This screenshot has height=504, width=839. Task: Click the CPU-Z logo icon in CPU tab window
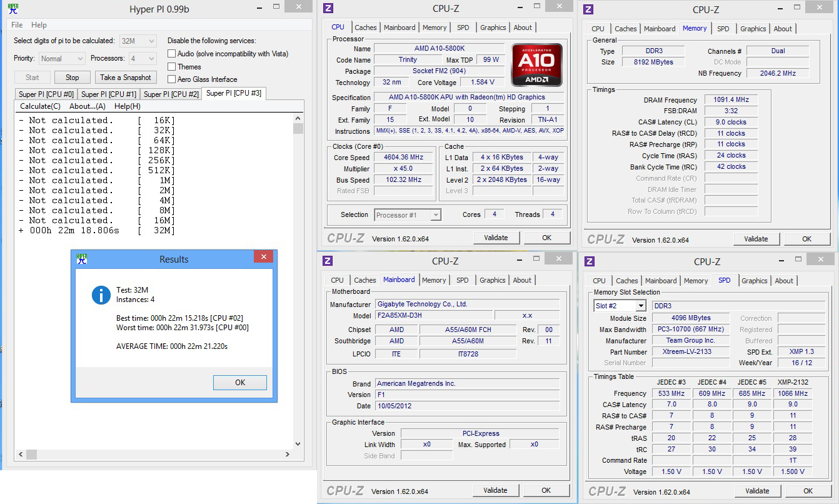point(328,8)
